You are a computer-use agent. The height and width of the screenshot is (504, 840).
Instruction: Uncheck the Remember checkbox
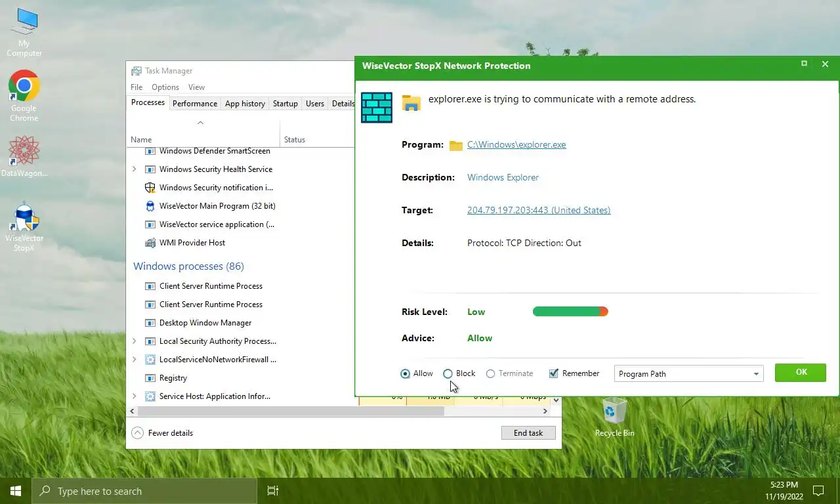(x=553, y=373)
